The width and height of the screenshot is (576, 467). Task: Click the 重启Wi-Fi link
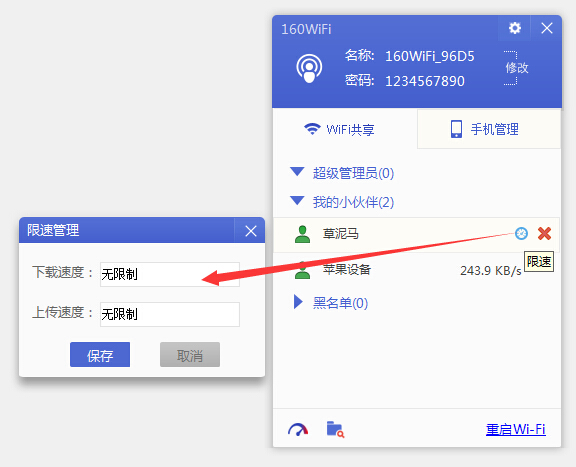click(x=515, y=429)
